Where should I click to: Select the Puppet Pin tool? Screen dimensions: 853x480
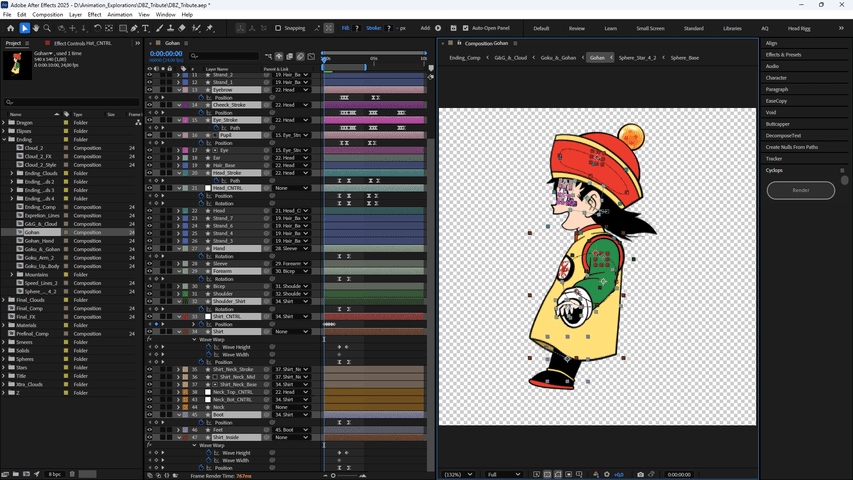(210, 28)
